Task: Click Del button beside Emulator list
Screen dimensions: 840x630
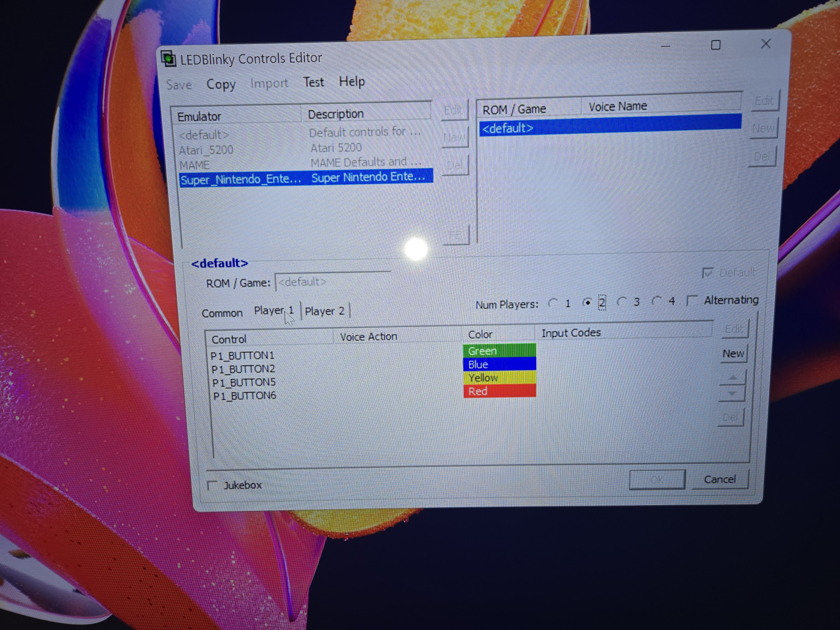Action: pos(455,165)
